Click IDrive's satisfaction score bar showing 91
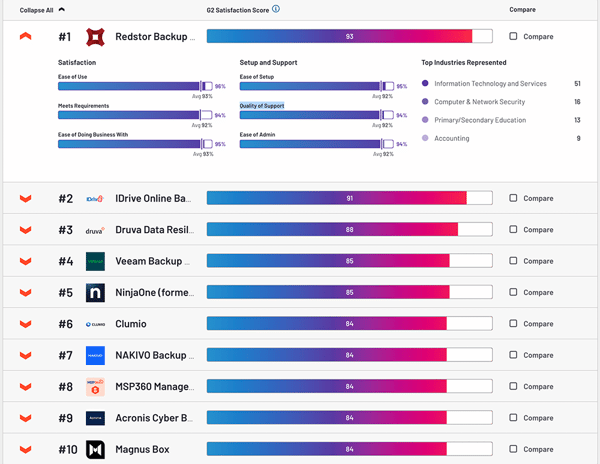 click(349, 198)
